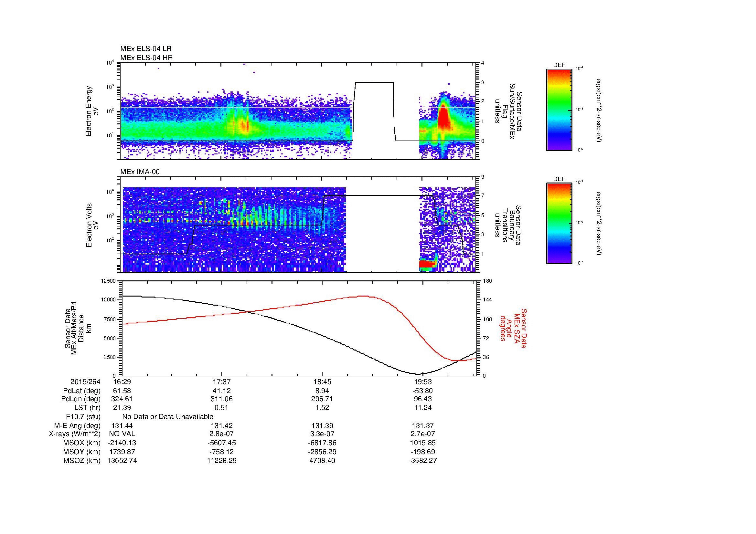Click the top color bar units label
This screenshot has width=756, height=534.
pyautogui.click(x=599, y=110)
